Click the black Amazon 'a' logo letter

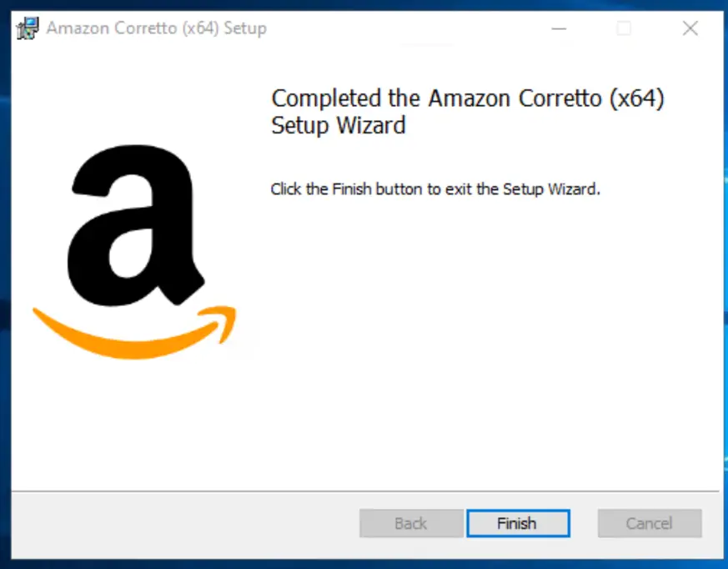(136, 225)
